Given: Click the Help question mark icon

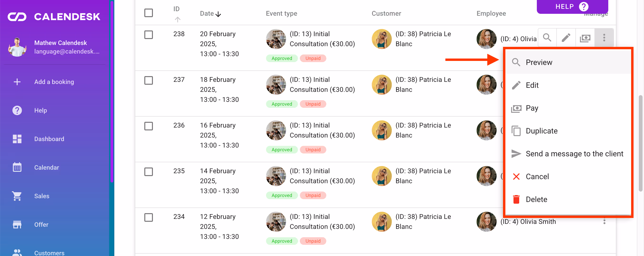Looking at the screenshot, I should tap(17, 110).
